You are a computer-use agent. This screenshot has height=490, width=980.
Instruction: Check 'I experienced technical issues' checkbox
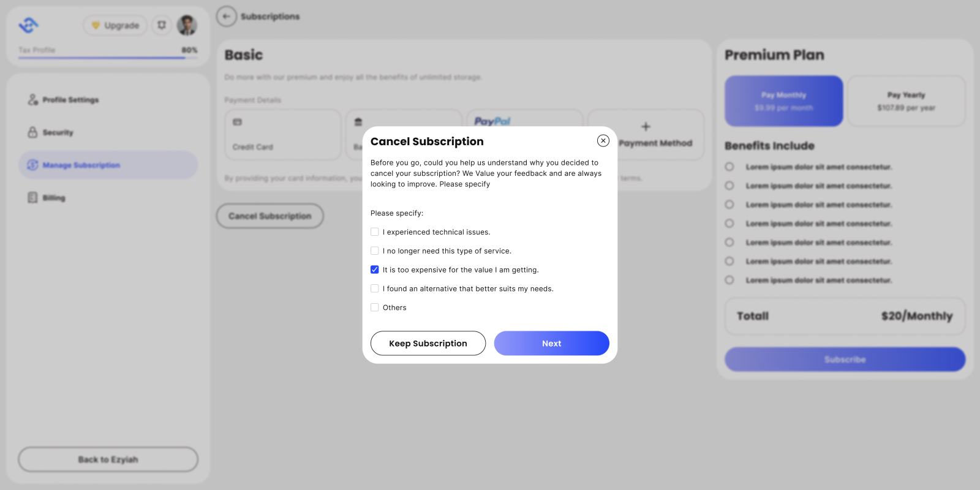click(375, 232)
